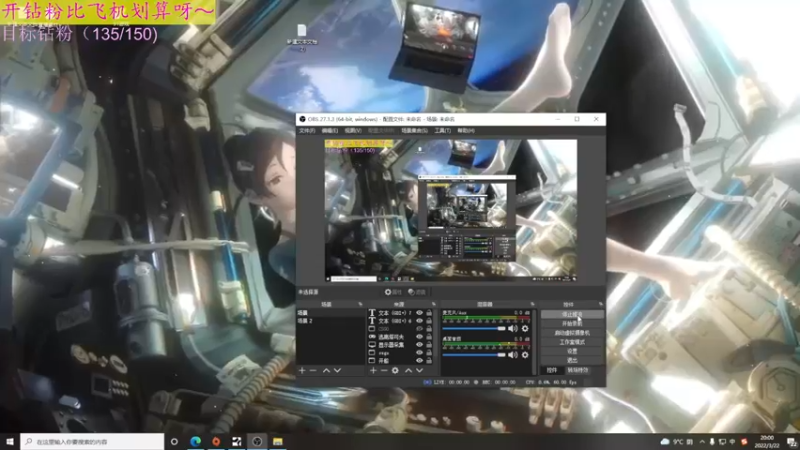Toggle visibility eye of 文本 (GDI+) 7

[419, 313]
